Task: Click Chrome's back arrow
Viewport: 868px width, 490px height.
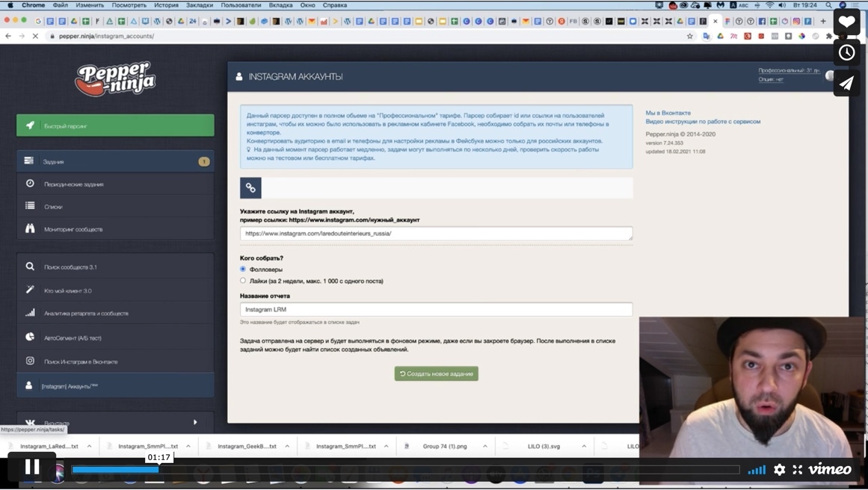Action: (8, 36)
